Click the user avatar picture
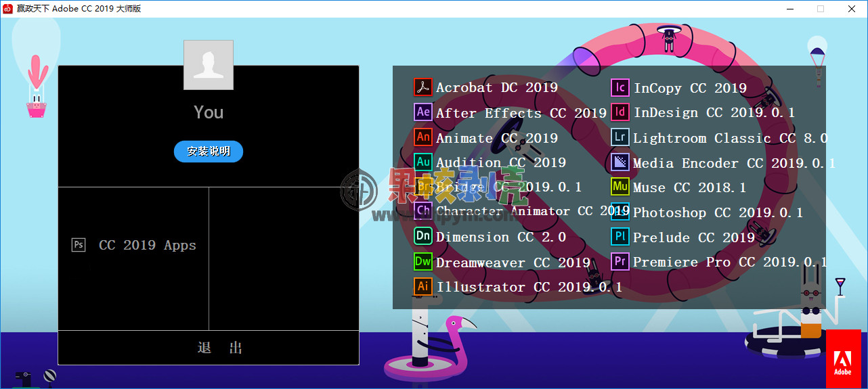The image size is (868, 389). 209,65
